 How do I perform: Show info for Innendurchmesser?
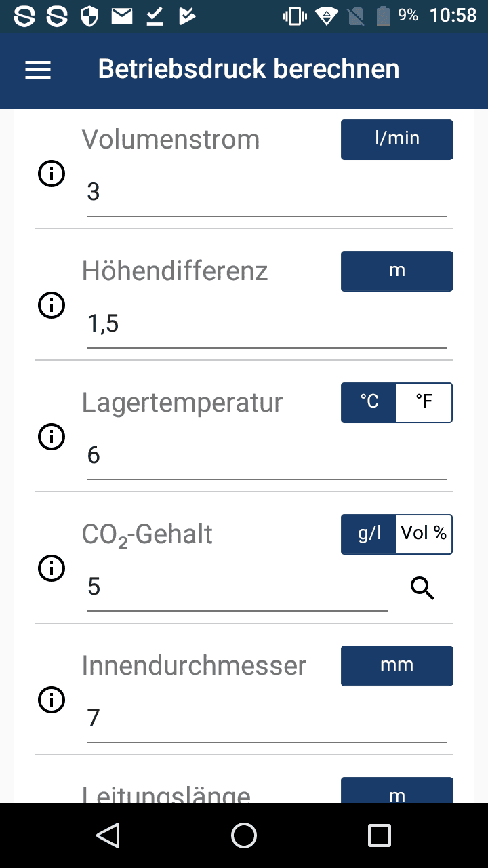coord(52,700)
